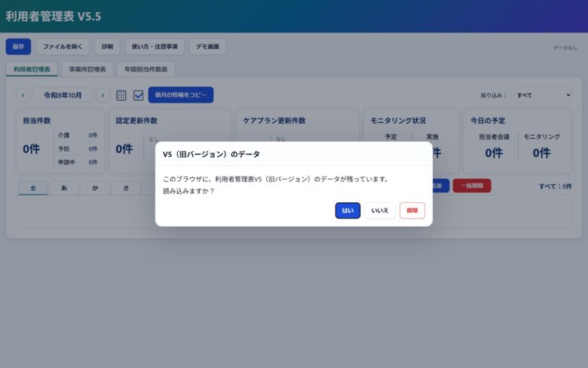Switch to 年間担当件数表 tab
The height and width of the screenshot is (368, 588).
(x=146, y=69)
